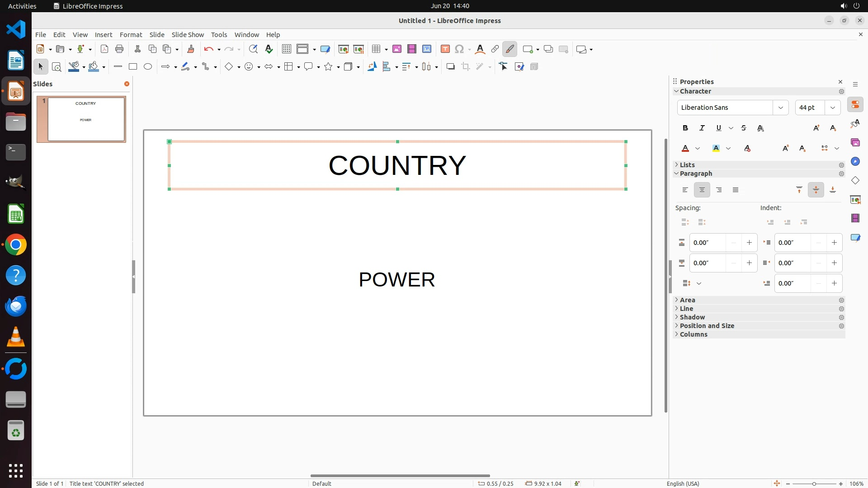868x488 pixels.
Task: Select the Ellipse drawing tool
Action: (148, 67)
